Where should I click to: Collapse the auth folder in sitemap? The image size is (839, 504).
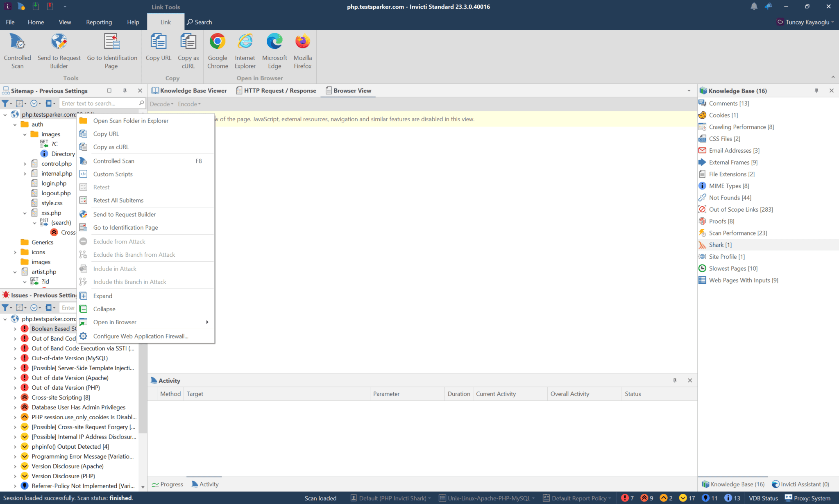(15, 124)
